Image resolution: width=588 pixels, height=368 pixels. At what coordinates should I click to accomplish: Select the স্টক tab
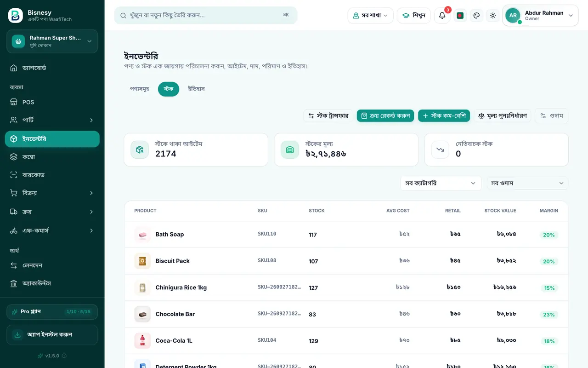coord(169,89)
